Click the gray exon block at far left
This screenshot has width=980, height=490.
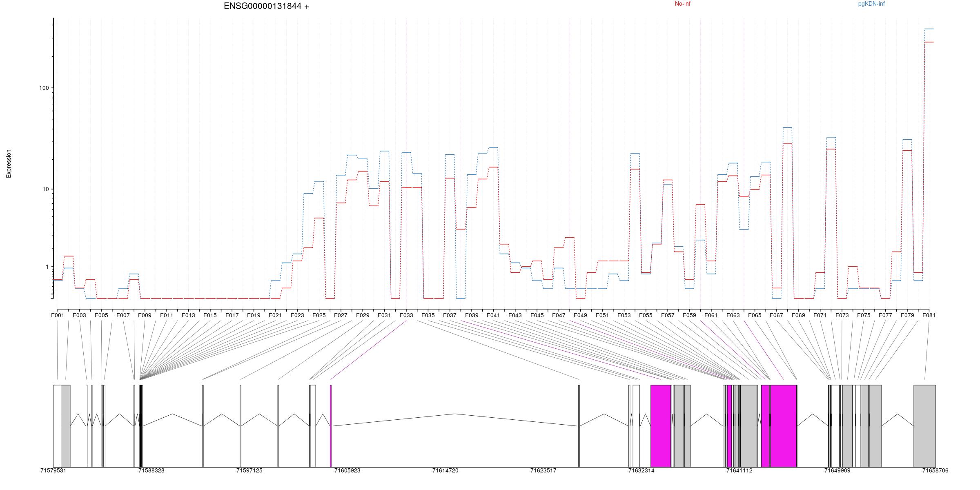tap(66, 425)
